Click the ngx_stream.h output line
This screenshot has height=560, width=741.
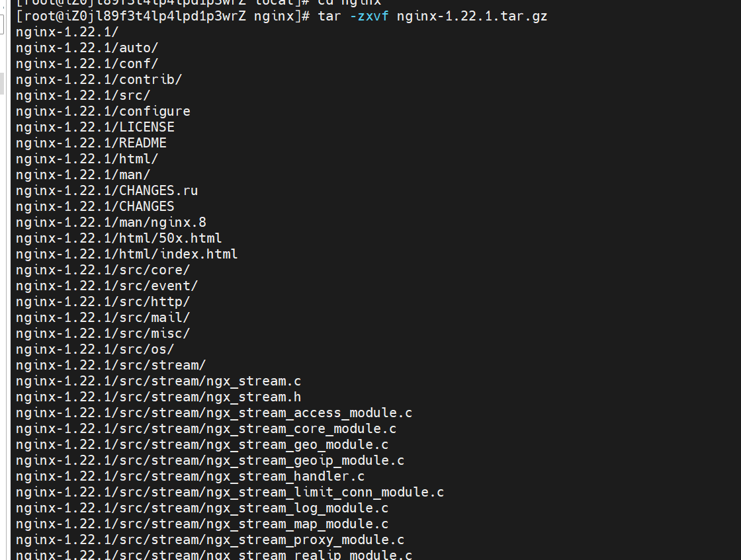tap(159, 397)
